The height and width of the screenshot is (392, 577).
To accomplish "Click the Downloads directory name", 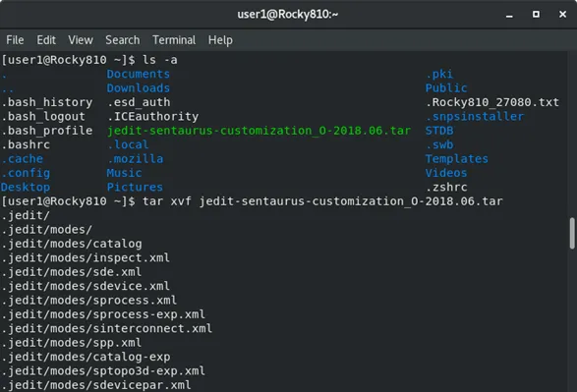I will [139, 87].
